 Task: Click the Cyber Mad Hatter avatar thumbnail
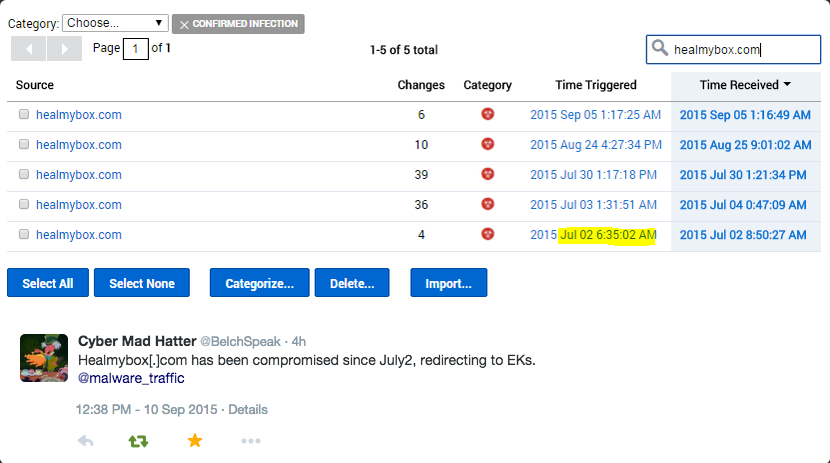click(44, 358)
